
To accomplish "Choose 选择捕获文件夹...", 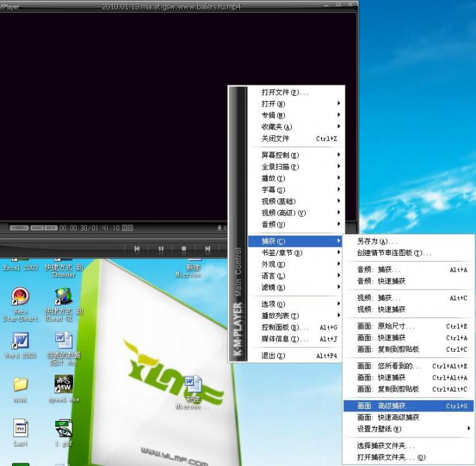I will (409, 446).
